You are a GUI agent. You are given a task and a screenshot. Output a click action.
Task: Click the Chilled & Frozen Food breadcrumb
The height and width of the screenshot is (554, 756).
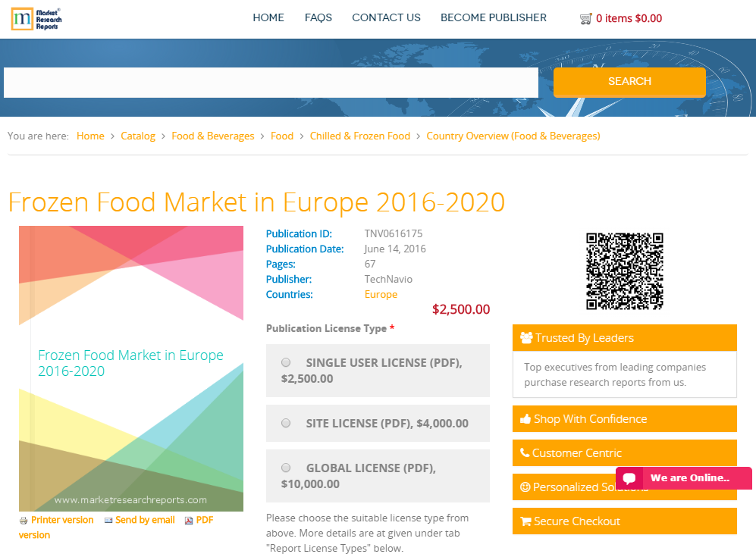click(359, 136)
